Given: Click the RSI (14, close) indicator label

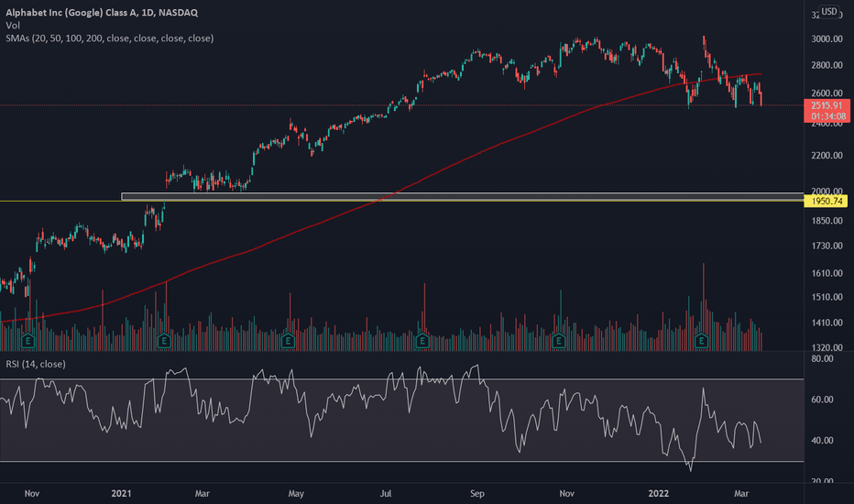Looking at the screenshot, I should coord(36,364).
